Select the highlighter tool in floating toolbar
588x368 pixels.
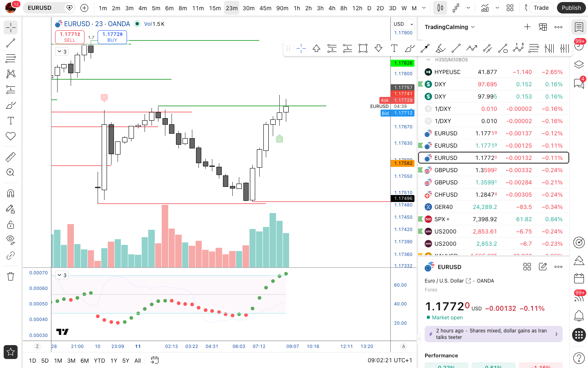[441, 48]
